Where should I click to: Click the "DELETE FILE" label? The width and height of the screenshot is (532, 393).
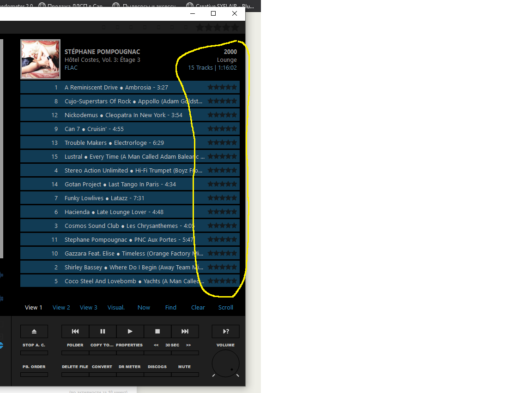coord(75,367)
